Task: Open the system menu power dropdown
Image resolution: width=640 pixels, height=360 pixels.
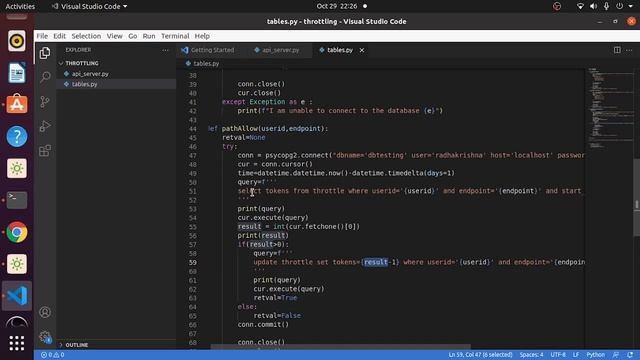Action: click(x=624, y=6)
